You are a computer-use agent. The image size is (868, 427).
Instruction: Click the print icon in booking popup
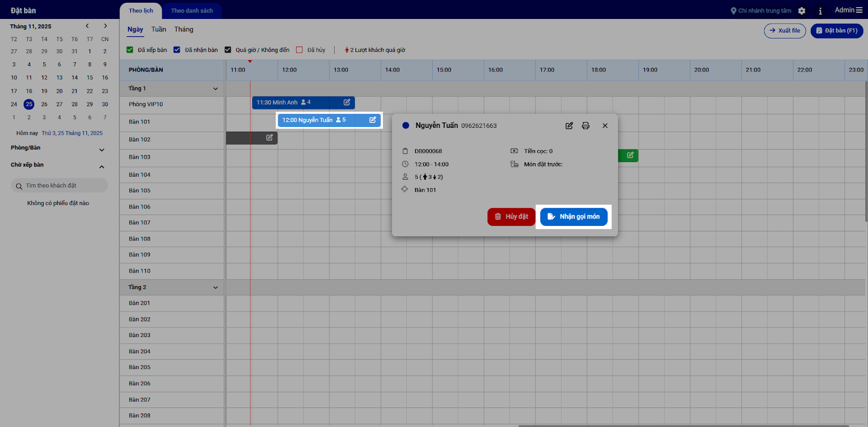coord(585,126)
